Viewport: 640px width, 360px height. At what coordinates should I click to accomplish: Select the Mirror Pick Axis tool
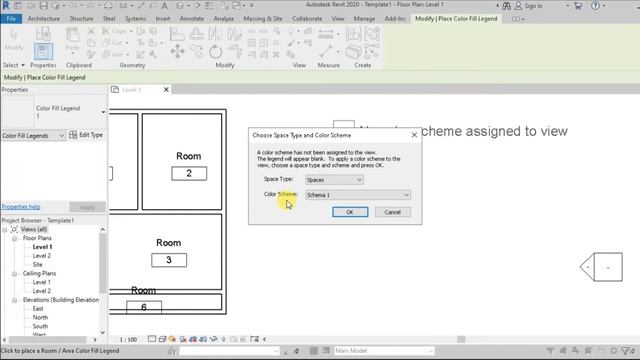point(216,34)
